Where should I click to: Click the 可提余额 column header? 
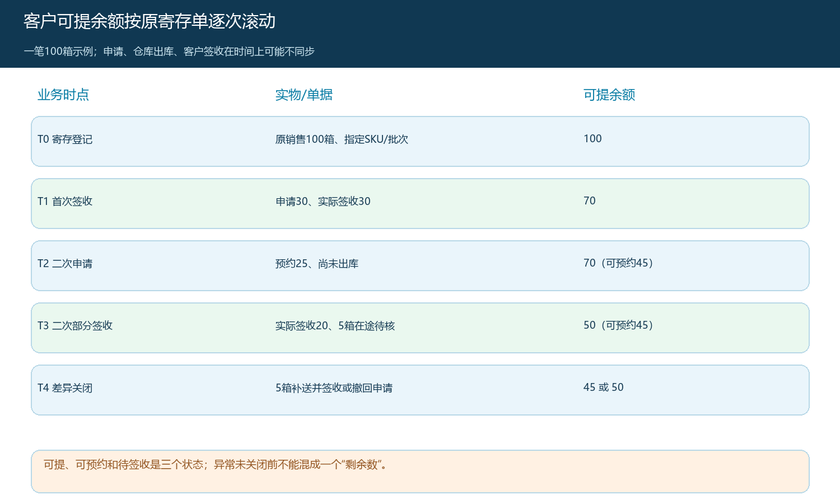[x=609, y=95]
